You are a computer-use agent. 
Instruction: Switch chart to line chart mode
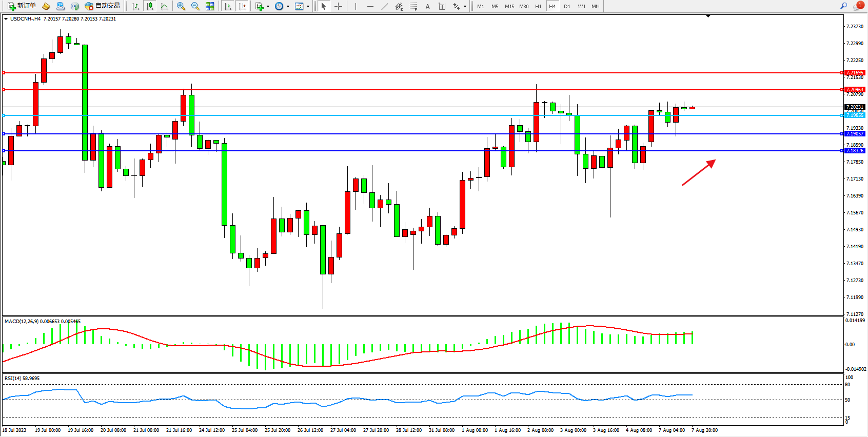(x=164, y=6)
